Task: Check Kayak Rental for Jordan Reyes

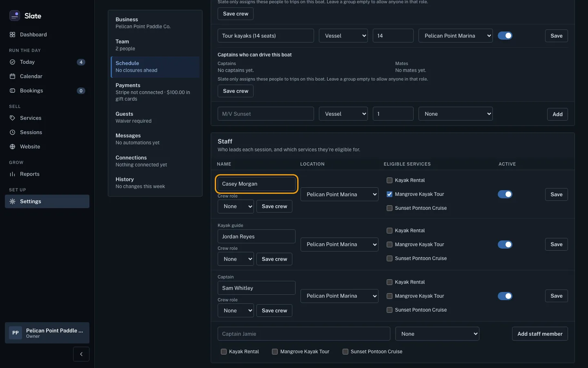Action: [390, 231]
